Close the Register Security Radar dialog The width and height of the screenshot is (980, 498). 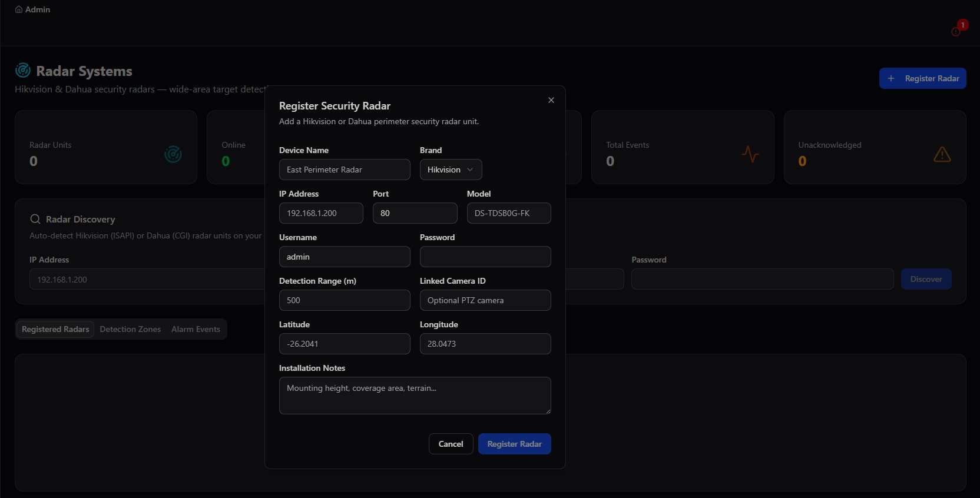pyautogui.click(x=551, y=100)
